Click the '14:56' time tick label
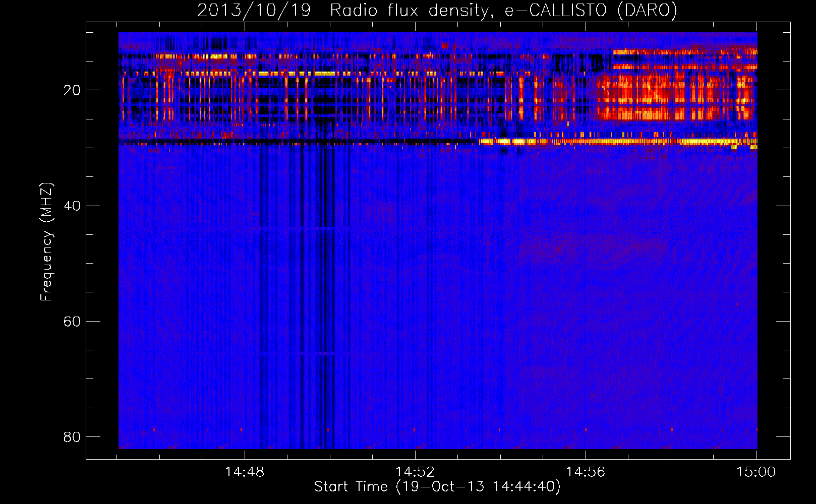The height and width of the screenshot is (504, 816). tap(586, 472)
